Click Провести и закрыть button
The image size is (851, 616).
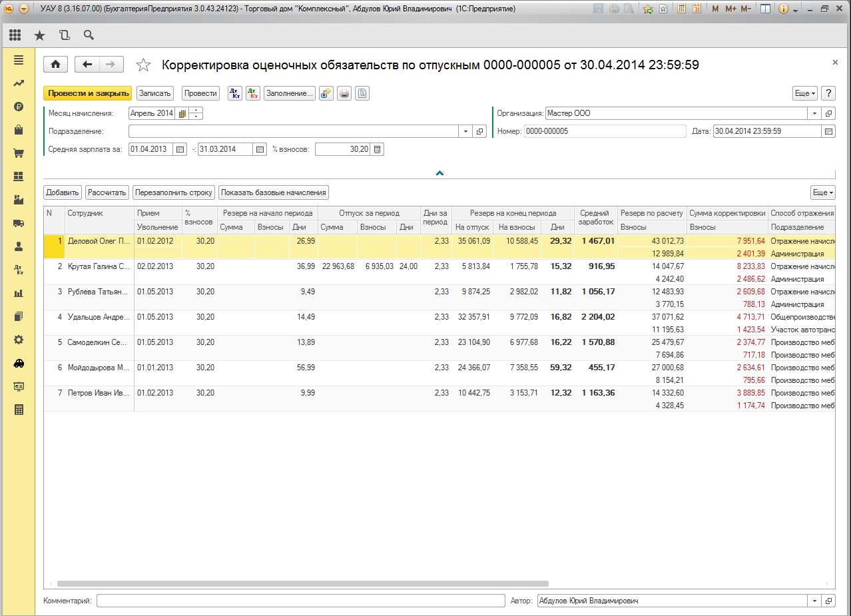point(88,93)
